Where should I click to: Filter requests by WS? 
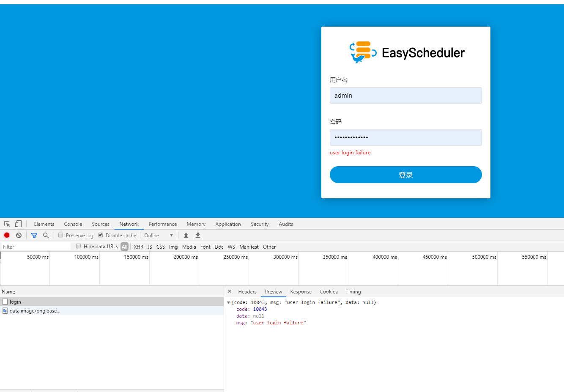tap(231, 247)
